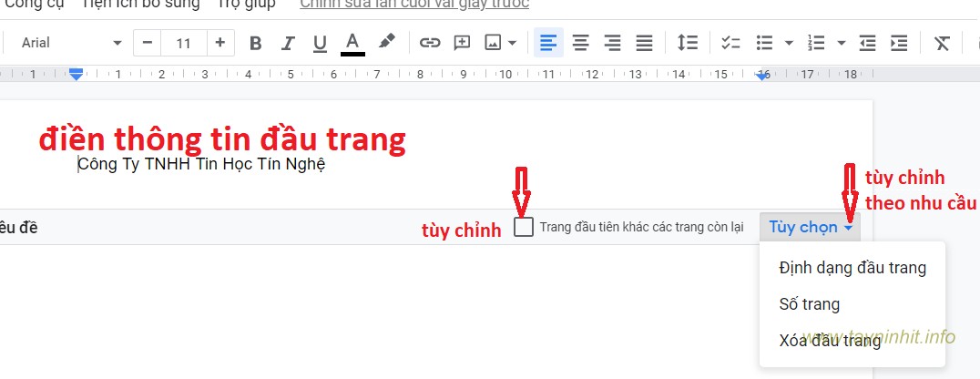Clear text formatting
This screenshot has width=980, height=379.
pyautogui.click(x=942, y=43)
